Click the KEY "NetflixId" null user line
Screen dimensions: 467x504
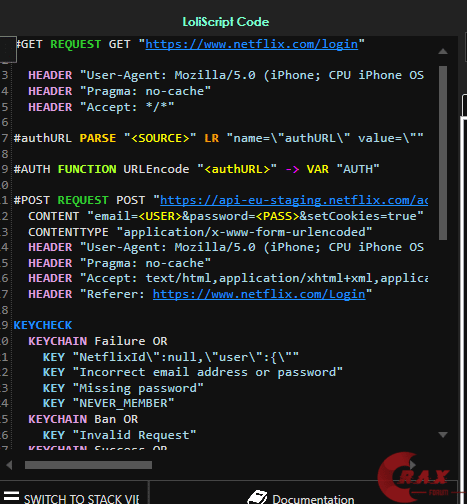tap(171, 357)
